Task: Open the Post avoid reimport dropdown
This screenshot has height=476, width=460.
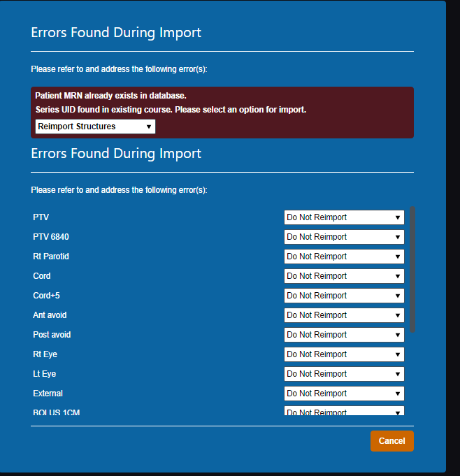Action: tap(344, 335)
